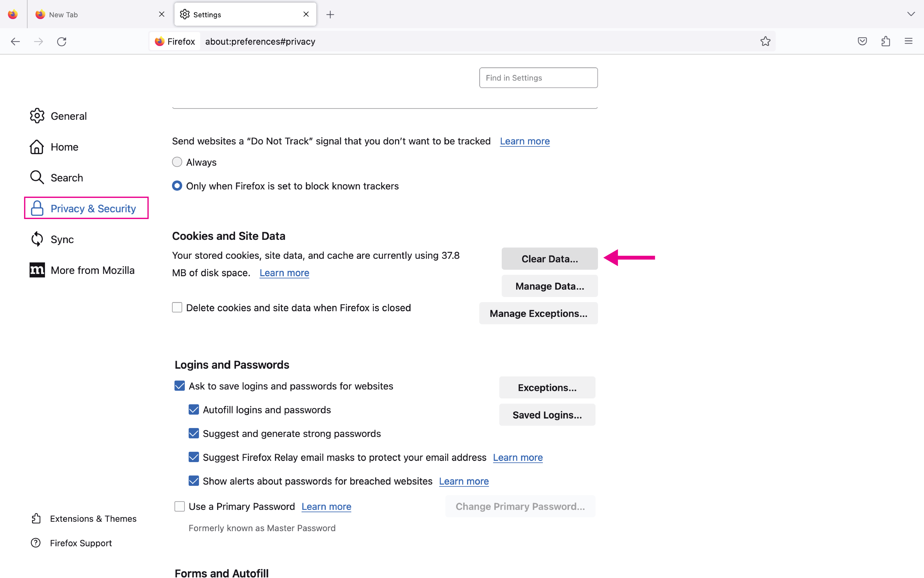Image resolution: width=924 pixels, height=578 pixels.
Task: Click the Manage Exceptions button
Action: tap(538, 314)
